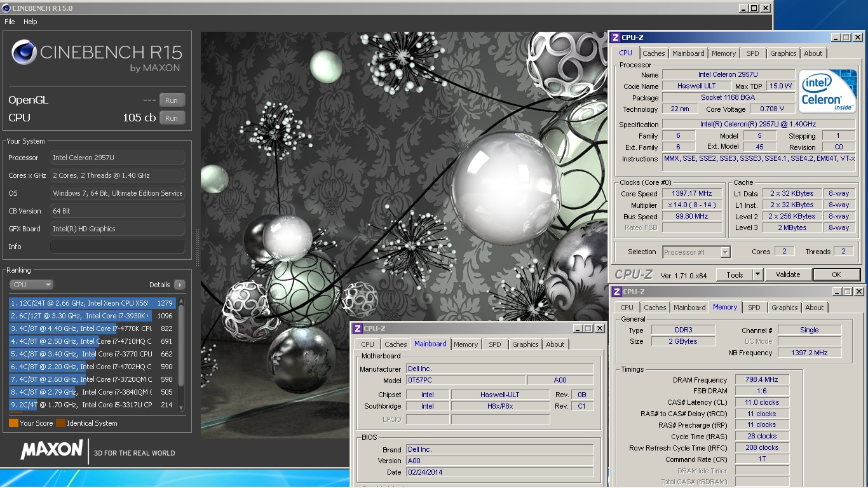Run the CPU benchmark
Image resolution: width=868 pixels, height=488 pixels.
coord(172,118)
